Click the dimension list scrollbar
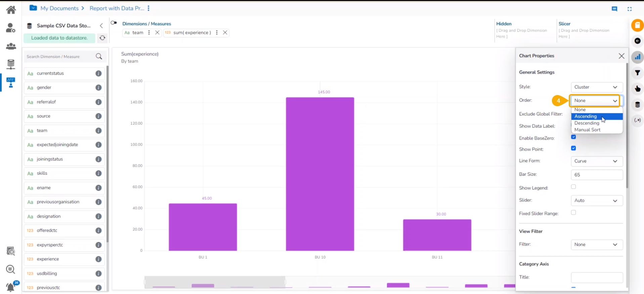 coord(108,154)
